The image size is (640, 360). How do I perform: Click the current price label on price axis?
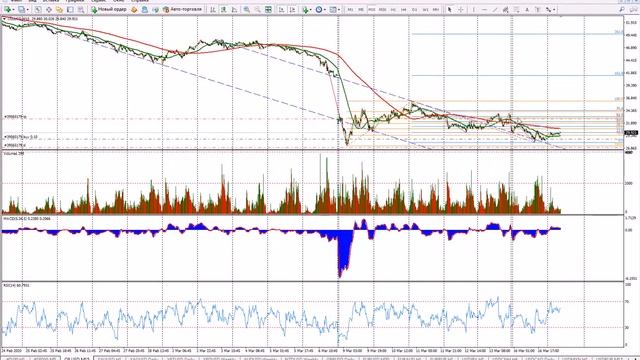click(x=631, y=133)
